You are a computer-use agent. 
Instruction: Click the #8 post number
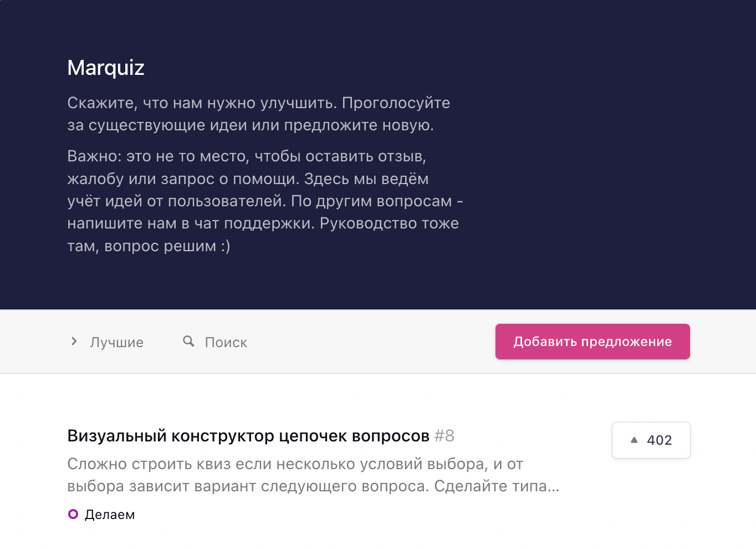(x=444, y=436)
